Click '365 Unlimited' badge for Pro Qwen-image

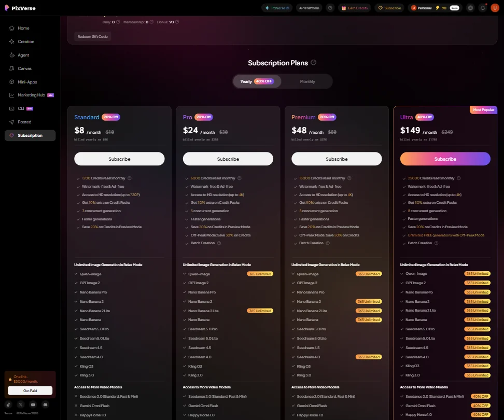tap(260, 274)
